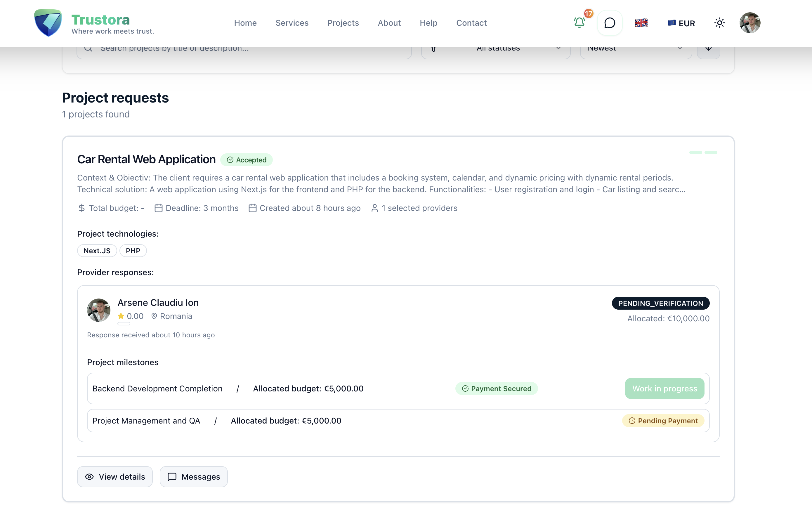Viewport: 812px width, 510px height.
Task: Click the downward sort direction arrow button
Action: 708,48
